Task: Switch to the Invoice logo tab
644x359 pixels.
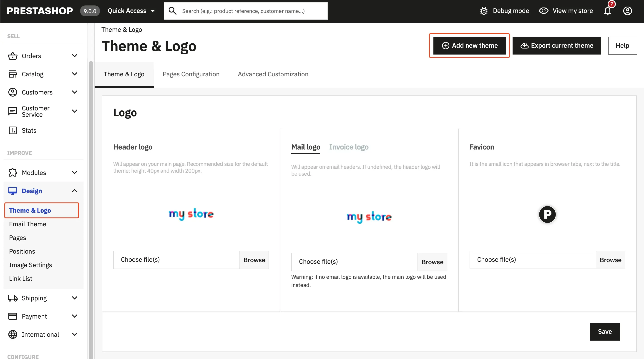Action: coord(349,147)
